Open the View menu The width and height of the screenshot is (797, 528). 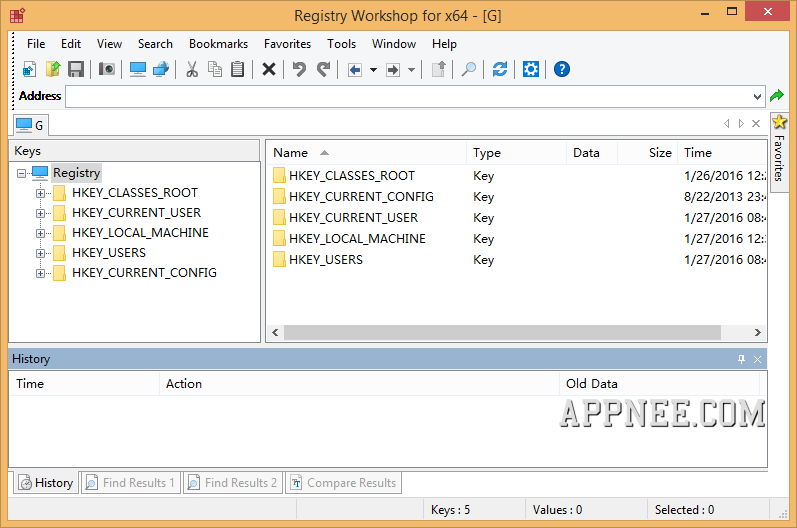(109, 44)
